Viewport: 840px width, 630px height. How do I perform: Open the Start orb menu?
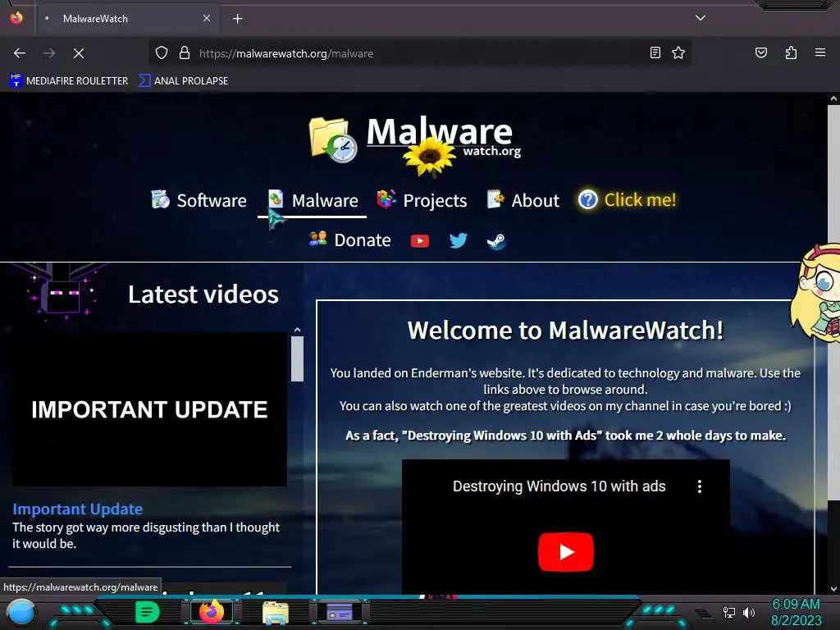tap(21, 612)
